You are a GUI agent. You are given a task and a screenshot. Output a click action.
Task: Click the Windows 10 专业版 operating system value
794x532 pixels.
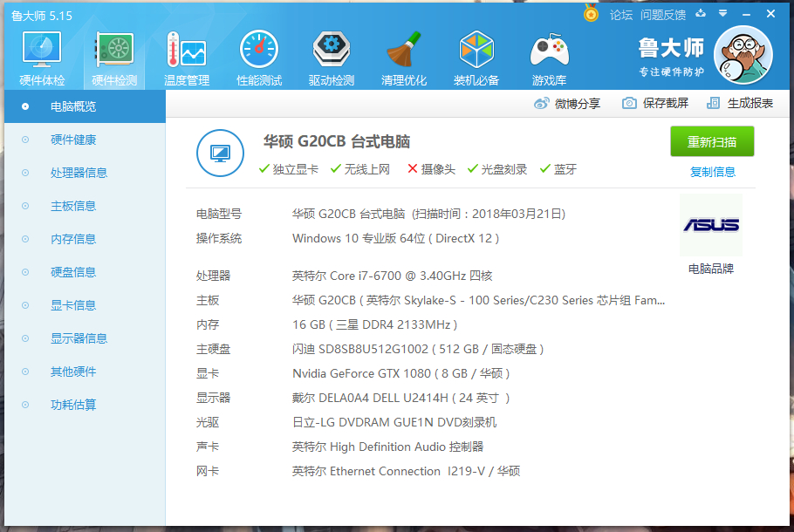click(395, 238)
